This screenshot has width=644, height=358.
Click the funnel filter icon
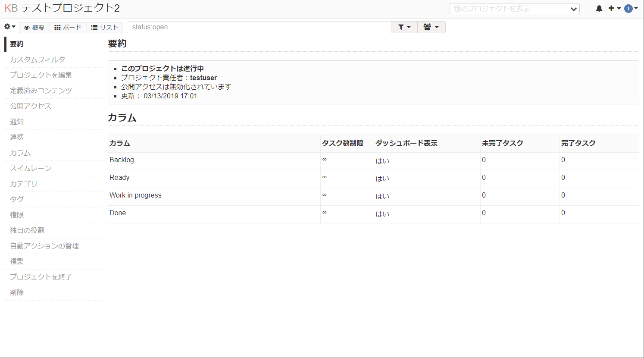pos(401,27)
